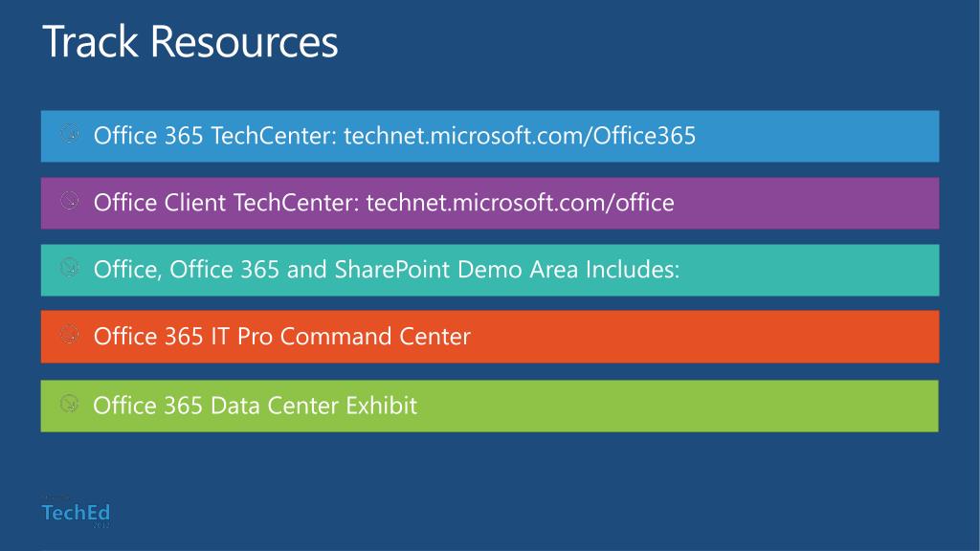980x551 pixels.
Task: Click the blank area of the purple bar
Action: tap(806, 203)
